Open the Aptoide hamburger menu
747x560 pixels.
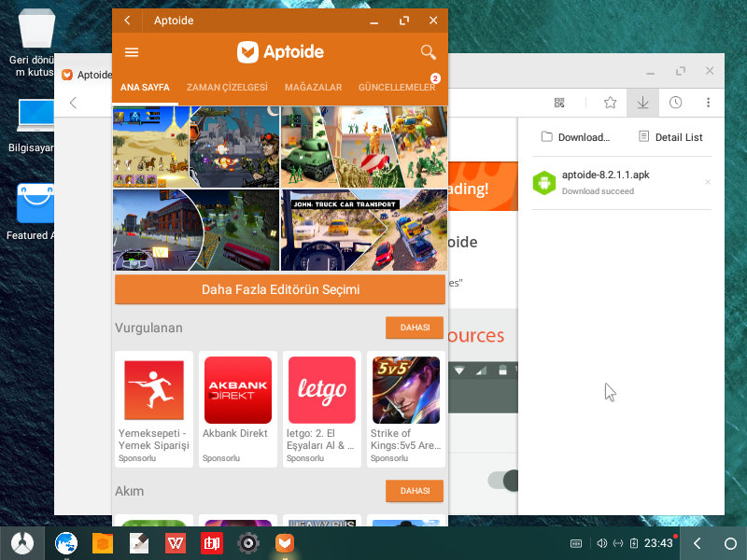point(132,52)
